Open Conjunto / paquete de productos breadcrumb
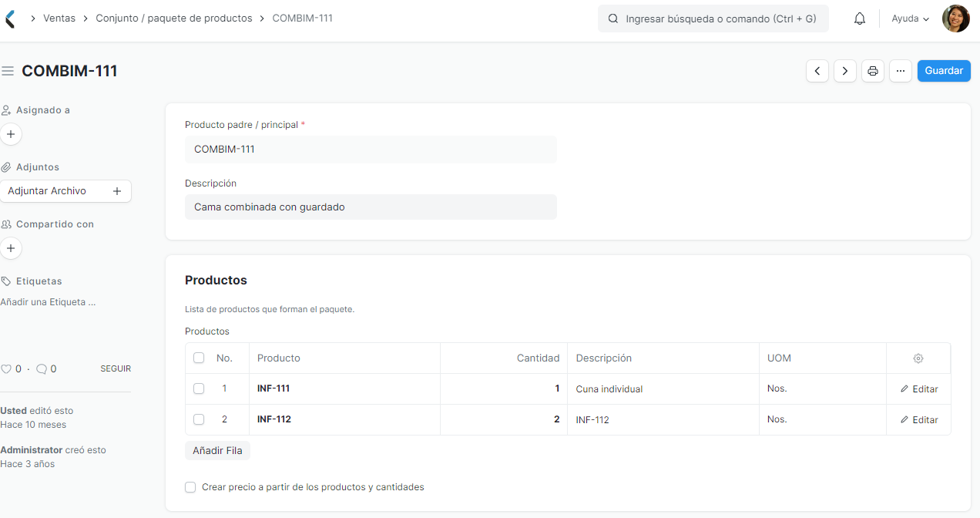980x518 pixels. coord(174,18)
